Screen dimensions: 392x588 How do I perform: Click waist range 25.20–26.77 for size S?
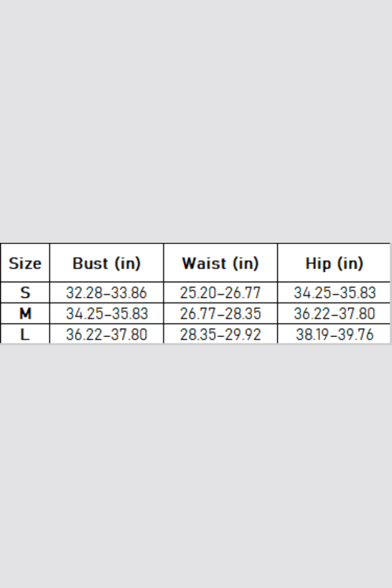(x=220, y=293)
